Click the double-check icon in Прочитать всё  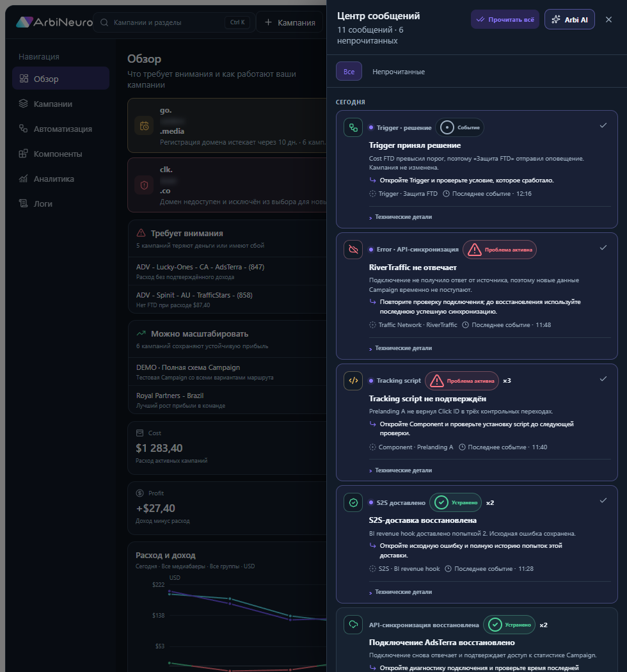tap(480, 20)
